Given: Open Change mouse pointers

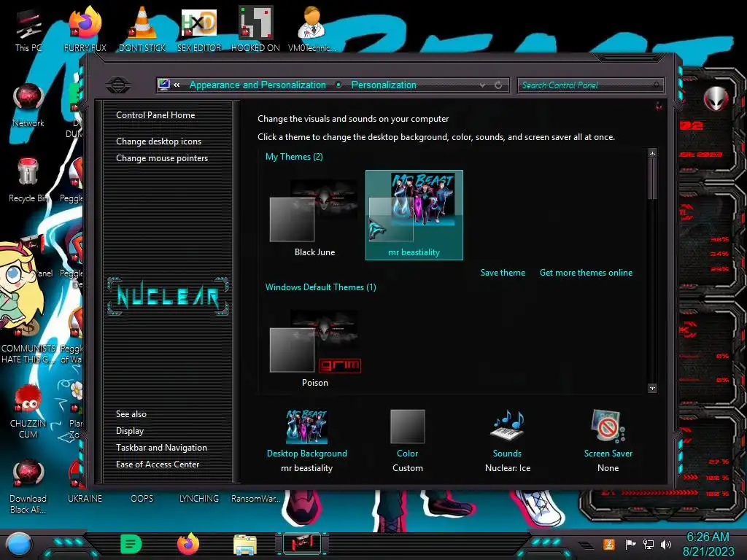Looking at the screenshot, I should [162, 158].
